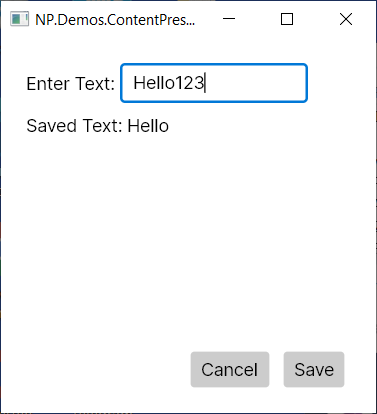Click the Cancel button
This screenshot has height=414, width=377.
click(230, 369)
